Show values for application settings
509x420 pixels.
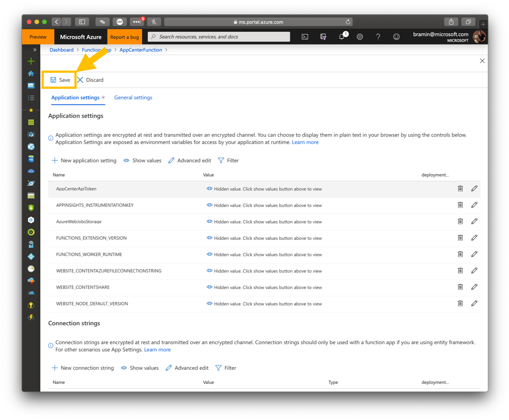(143, 161)
